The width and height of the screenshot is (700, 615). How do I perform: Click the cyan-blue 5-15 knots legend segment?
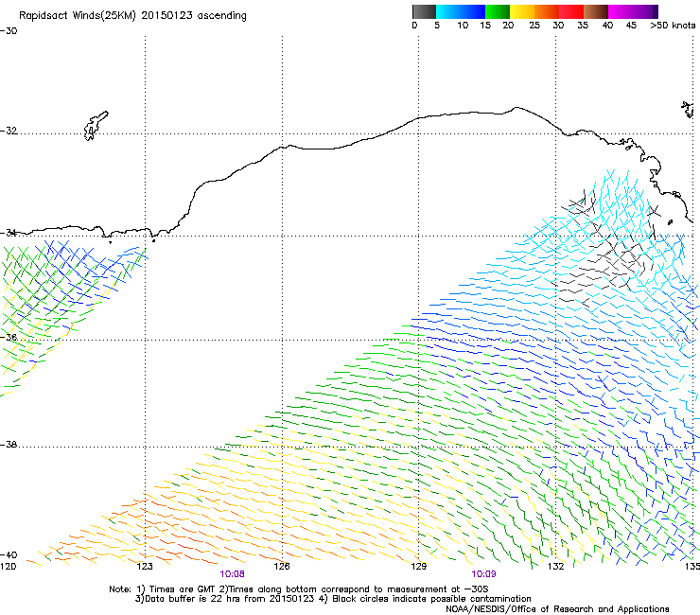pos(461,11)
